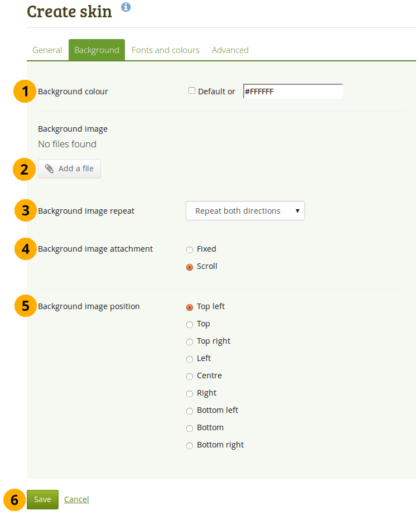This screenshot has height=515, width=420.
Task: Choose the Top left position option
Action: [190, 307]
